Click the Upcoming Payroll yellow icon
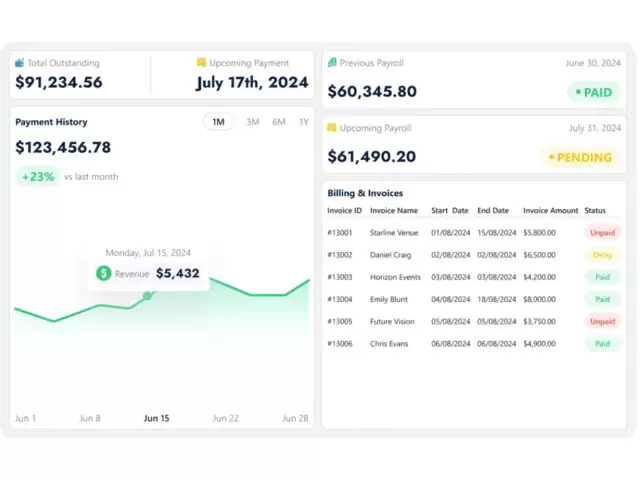Viewport: 640px width, 480px height. click(332, 128)
